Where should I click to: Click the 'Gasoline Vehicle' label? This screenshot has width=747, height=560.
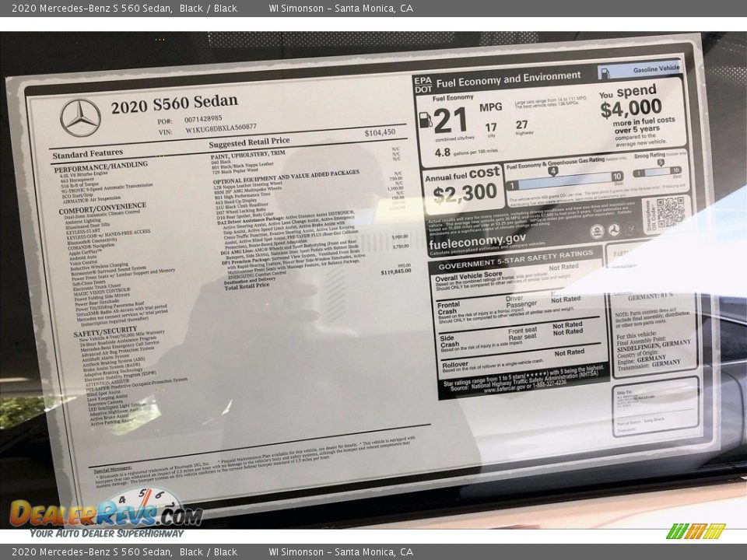(657, 69)
